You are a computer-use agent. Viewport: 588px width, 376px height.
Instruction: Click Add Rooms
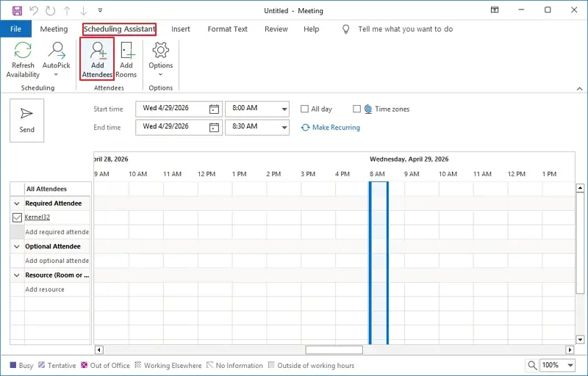pos(126,60)
